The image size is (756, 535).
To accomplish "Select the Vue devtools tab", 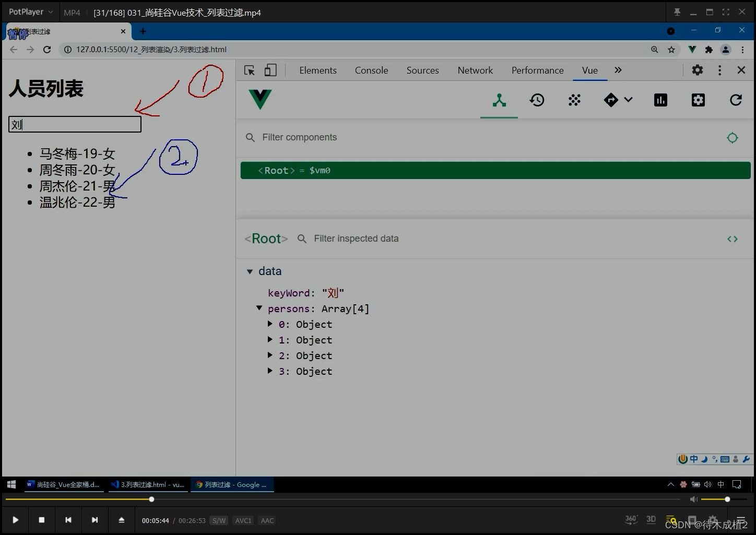I will pos(590,70).
